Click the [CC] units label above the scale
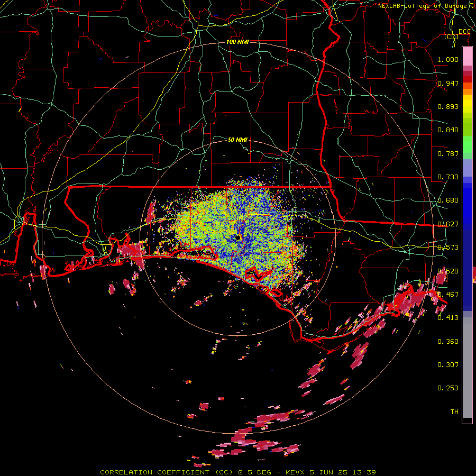The height and width of the screenshot is (476, 476). click(x=452, y=36)
